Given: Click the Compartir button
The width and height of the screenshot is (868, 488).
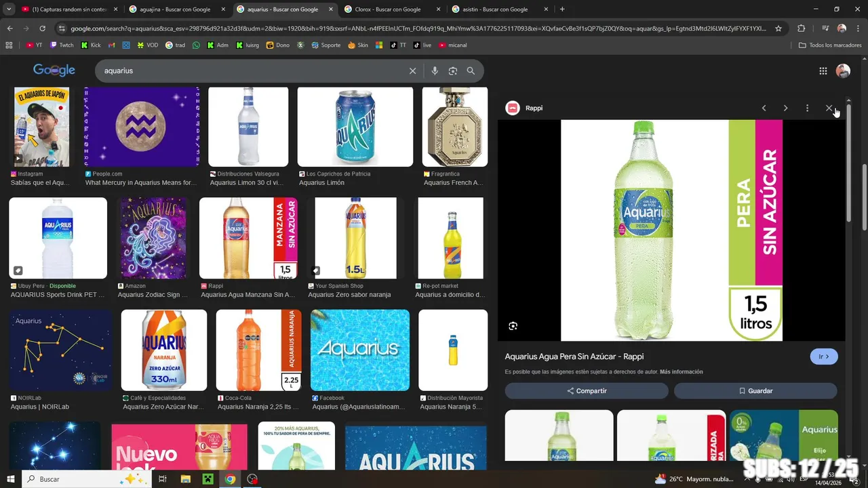Looking at the screenshot, I should [587, 391].
